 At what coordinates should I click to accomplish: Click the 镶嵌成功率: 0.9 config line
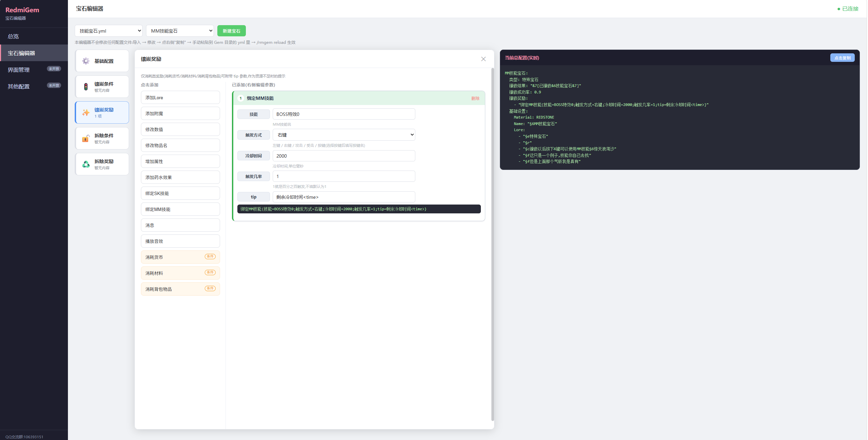click(x=525, y=92)
